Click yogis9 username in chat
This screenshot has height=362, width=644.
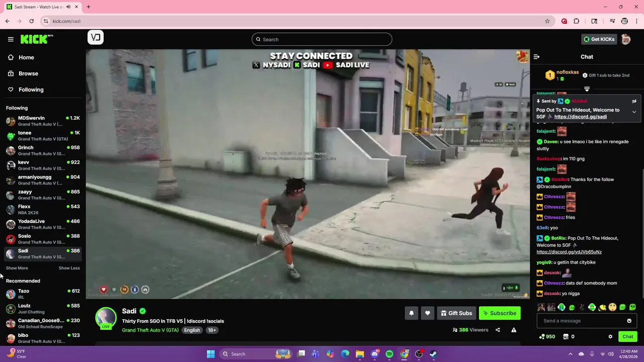545,262
